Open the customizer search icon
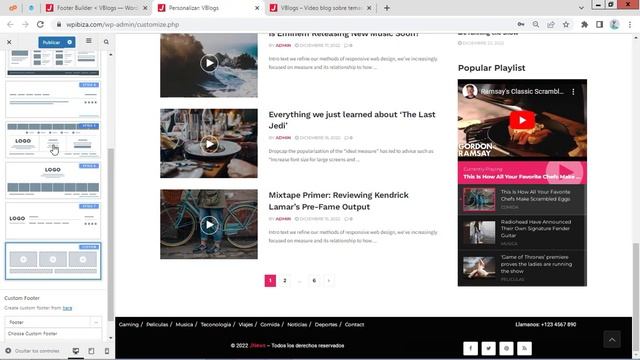640x360 pixels. (106, 42)
